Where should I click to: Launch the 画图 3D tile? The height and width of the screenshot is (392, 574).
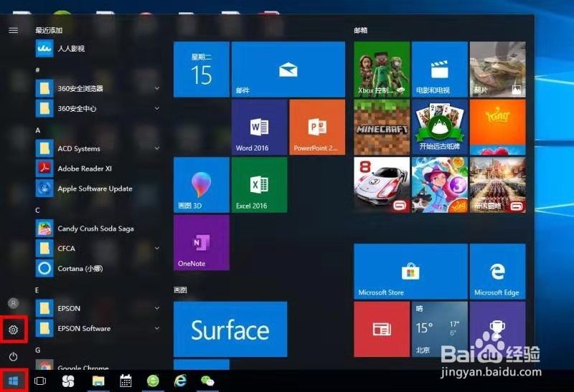(202, 185)
